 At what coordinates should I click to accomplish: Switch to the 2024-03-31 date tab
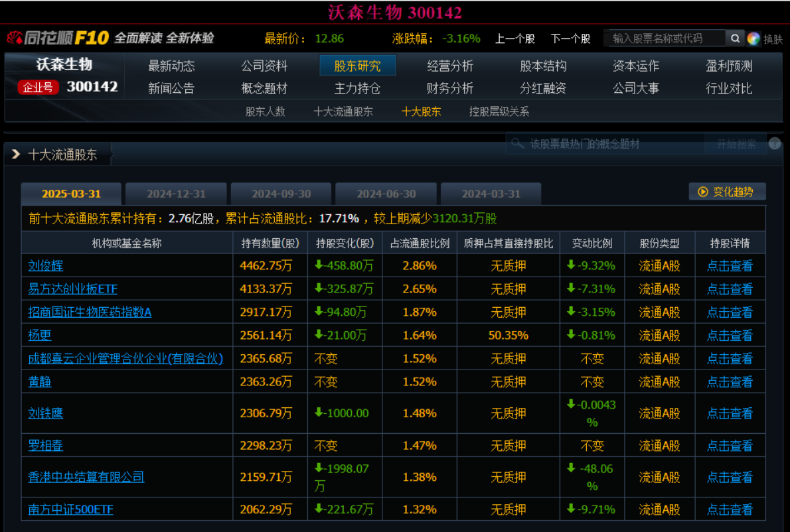click(x=491, y=194)
